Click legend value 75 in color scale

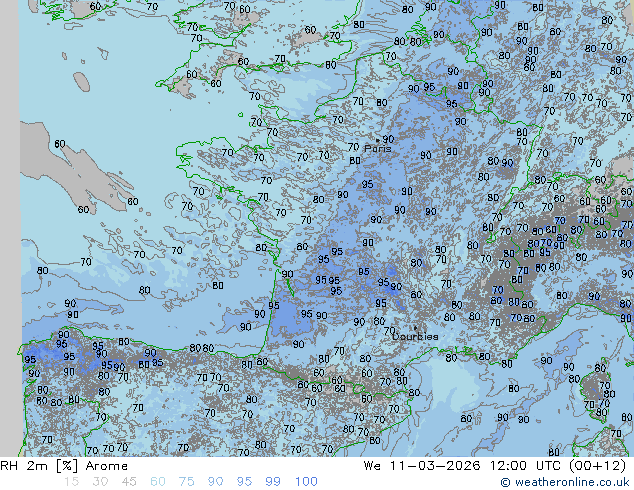point(186,482)
